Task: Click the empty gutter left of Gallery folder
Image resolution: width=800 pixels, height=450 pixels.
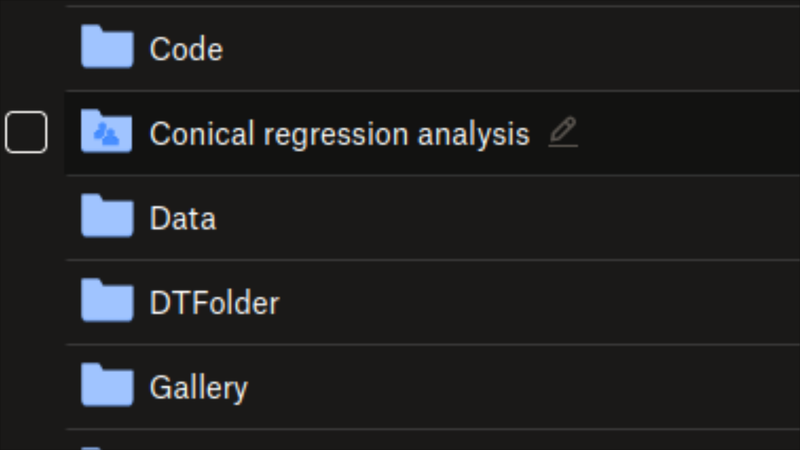Action: 30,387
